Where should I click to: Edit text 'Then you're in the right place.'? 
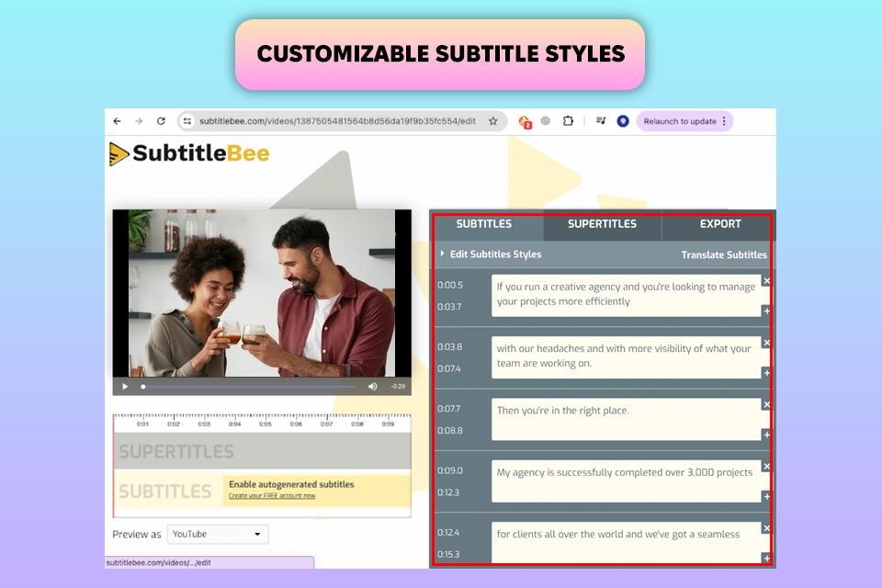point(626,419)
